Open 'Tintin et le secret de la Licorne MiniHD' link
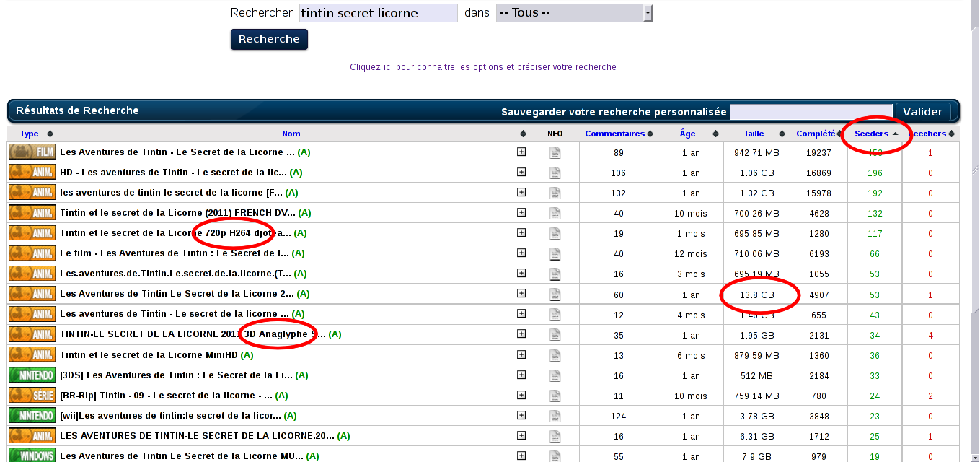Viewport: 980px width, 462px height. 149,354
